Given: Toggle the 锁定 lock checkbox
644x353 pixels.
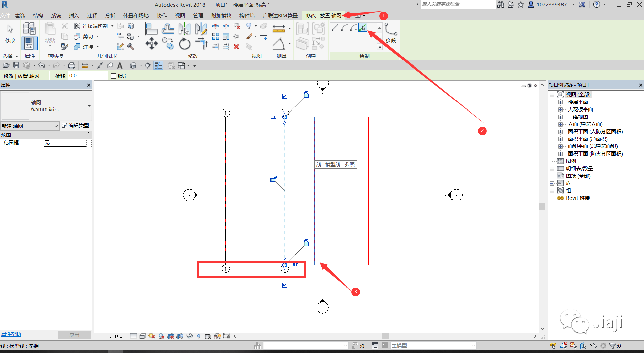Looking at the screenshot, I should click(114, 76).
